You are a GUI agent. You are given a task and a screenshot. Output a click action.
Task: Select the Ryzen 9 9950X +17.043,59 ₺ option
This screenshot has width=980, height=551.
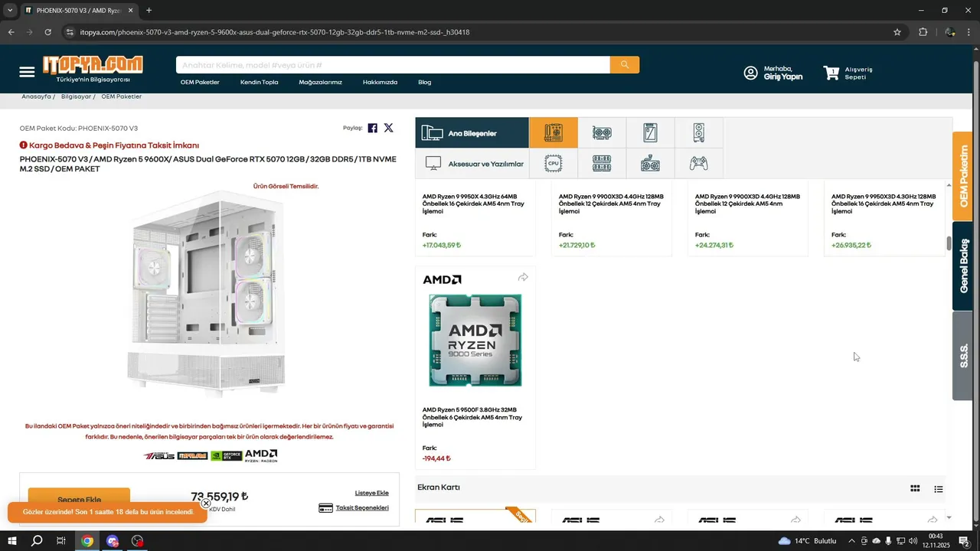pyautogui.click(x=475, y=219)
